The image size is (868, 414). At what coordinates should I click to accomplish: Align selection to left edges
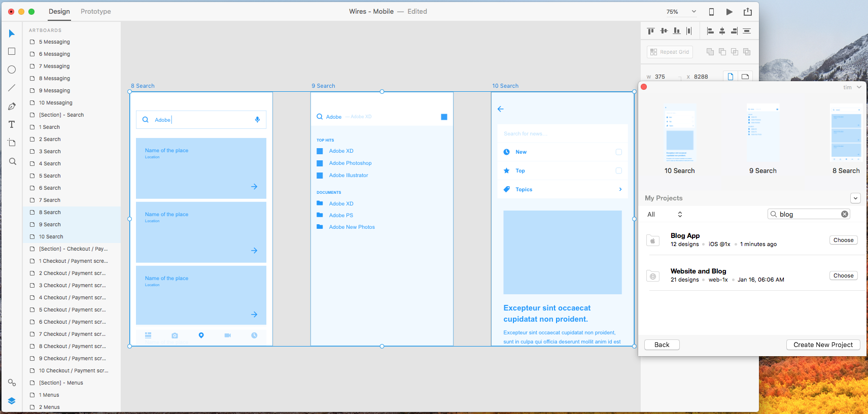710,31
